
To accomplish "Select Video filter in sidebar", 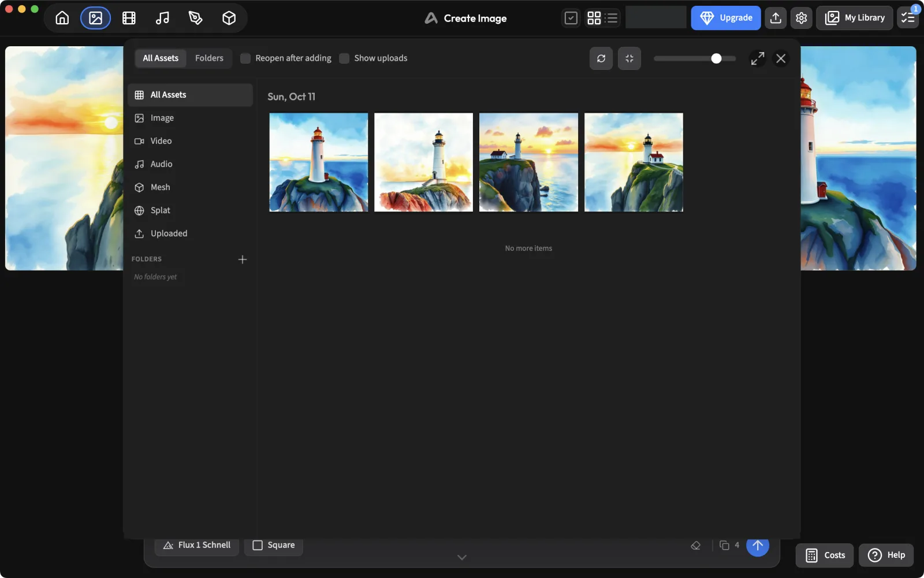I will tap(191, 141).
